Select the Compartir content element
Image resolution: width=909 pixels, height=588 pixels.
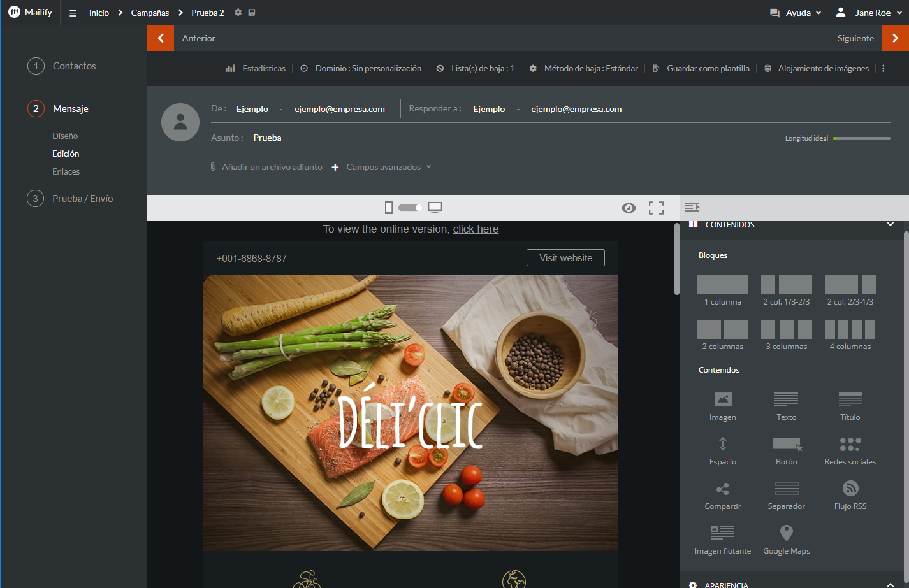723,496
